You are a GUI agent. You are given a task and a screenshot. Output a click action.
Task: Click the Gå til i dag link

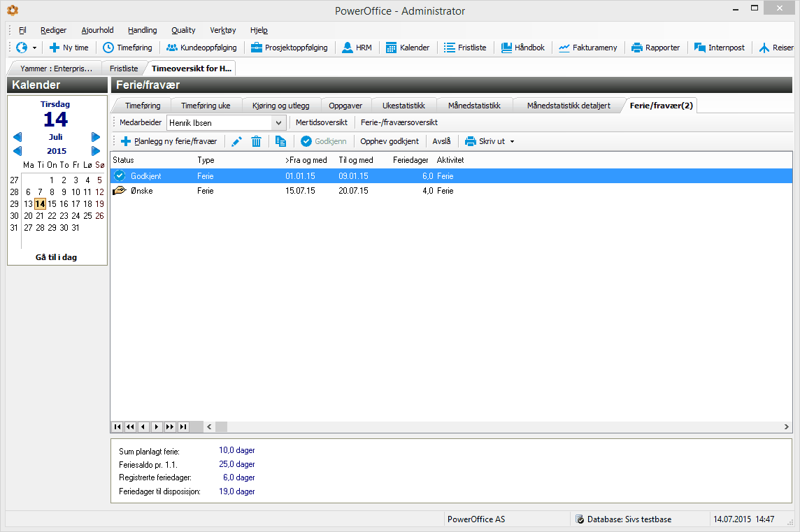point(56,257)
